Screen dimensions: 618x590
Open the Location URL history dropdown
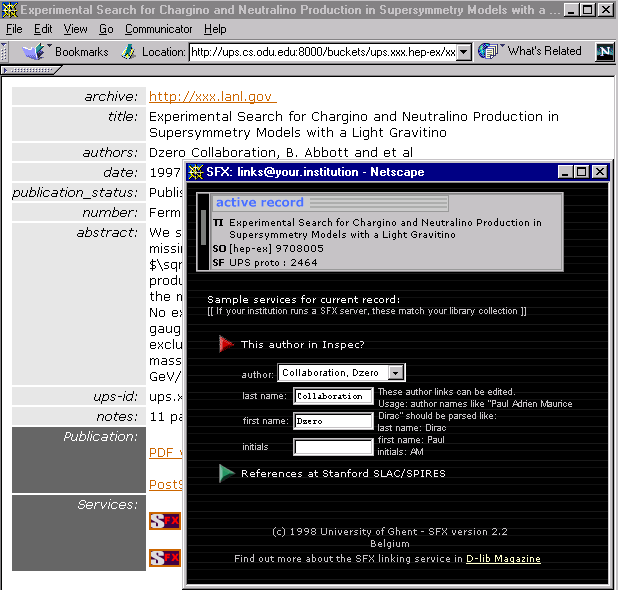click(x=464, y=52)
